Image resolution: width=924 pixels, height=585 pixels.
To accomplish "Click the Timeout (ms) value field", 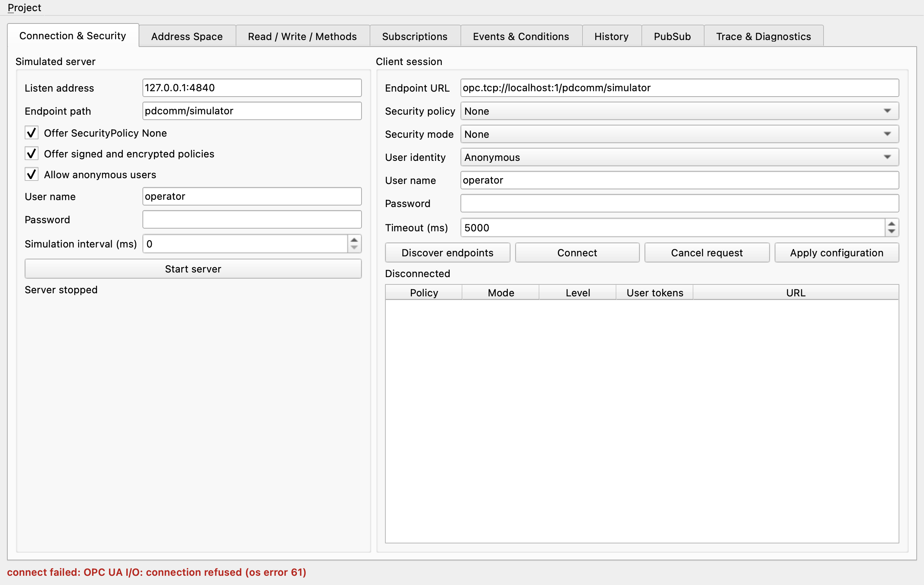I will [673, 227].
